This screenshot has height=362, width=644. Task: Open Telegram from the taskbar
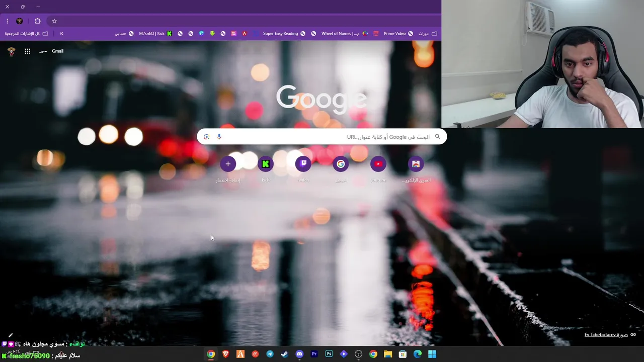click(x=270, y=354)
